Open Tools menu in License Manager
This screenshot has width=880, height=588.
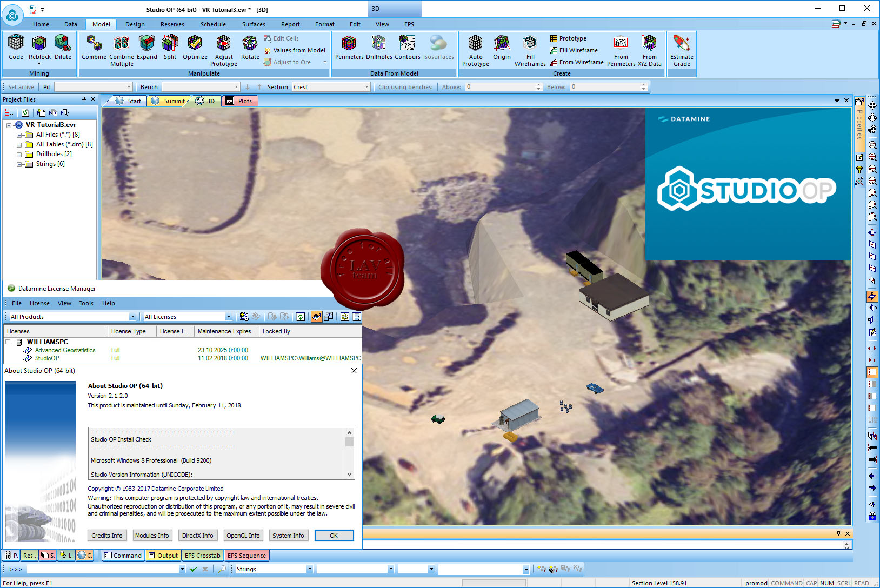[86, 303]
